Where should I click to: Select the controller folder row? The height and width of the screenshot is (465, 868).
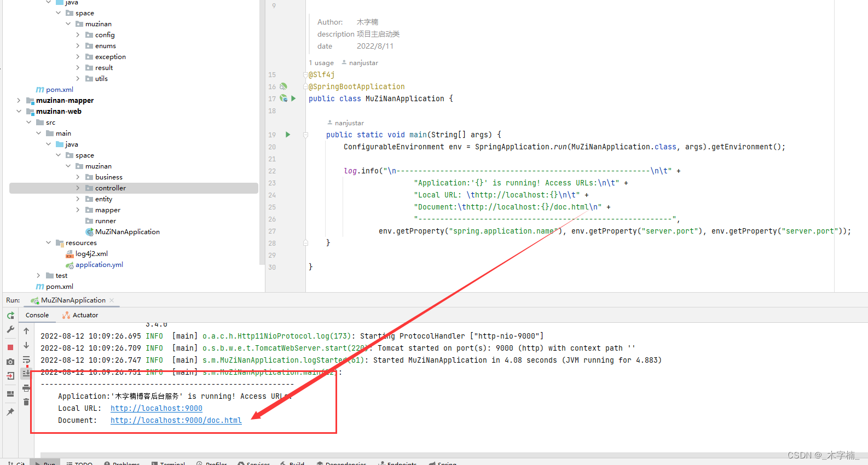click(x=134, y=188)
